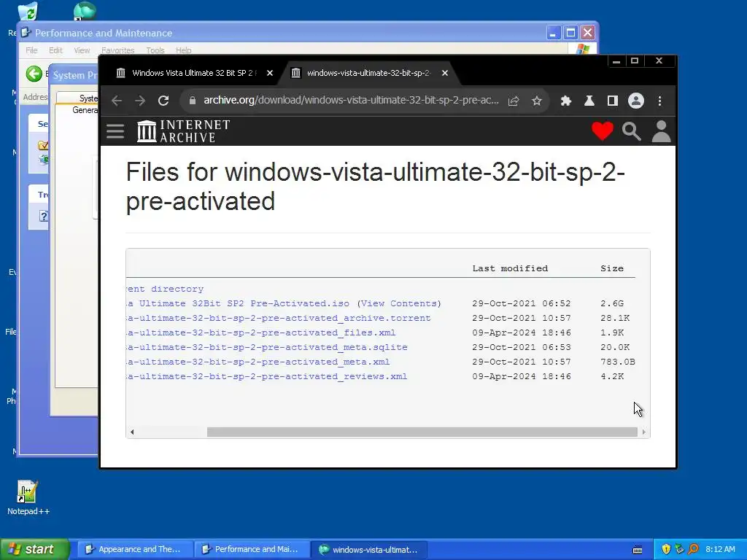
Task: Click the View Contents link
Action: point(399,303)
